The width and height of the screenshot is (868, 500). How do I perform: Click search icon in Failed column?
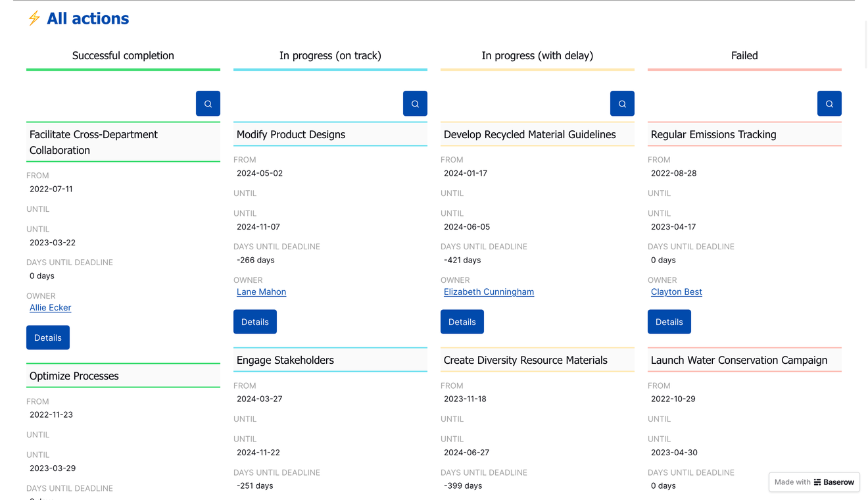(829, 103)
